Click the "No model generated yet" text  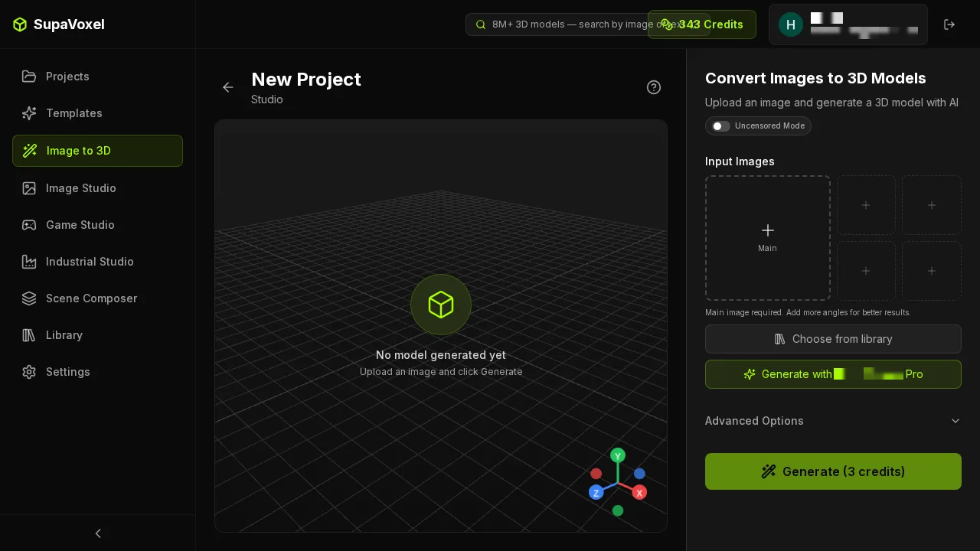click(x=441, y=355)
